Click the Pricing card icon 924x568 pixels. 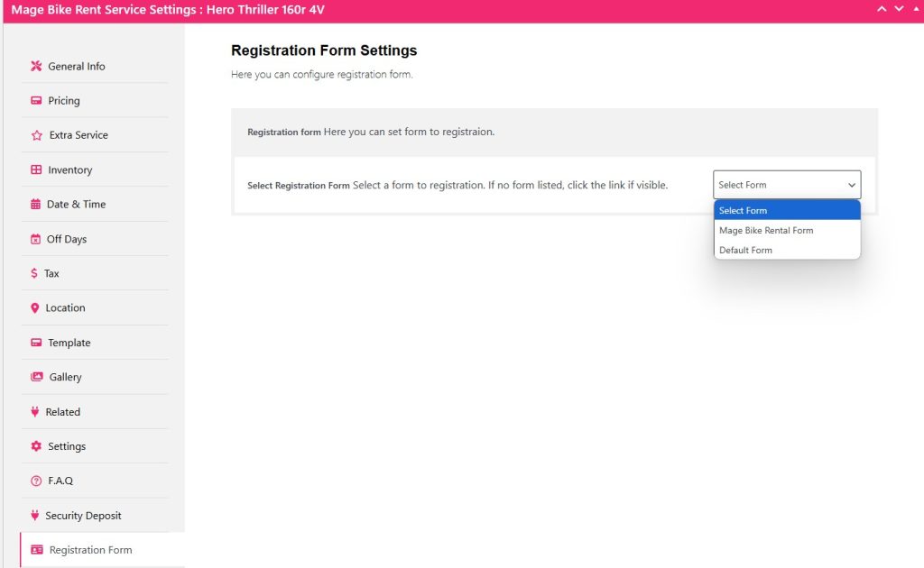(x=36, y=101)
